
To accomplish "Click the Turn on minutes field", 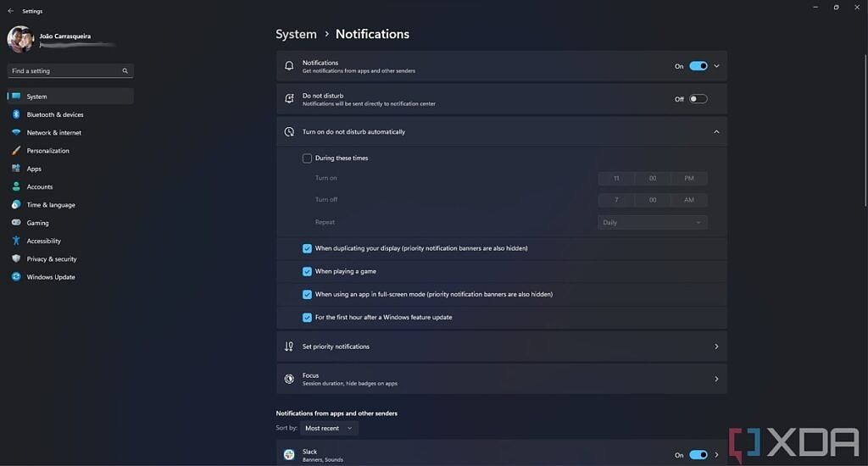I will pyautogui.click(x=653, y=178).
